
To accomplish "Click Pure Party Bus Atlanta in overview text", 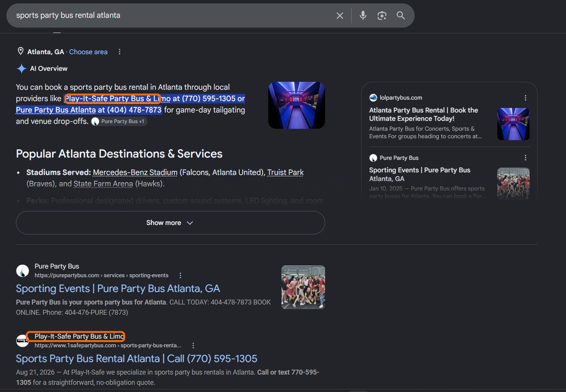I will (56, 110).
